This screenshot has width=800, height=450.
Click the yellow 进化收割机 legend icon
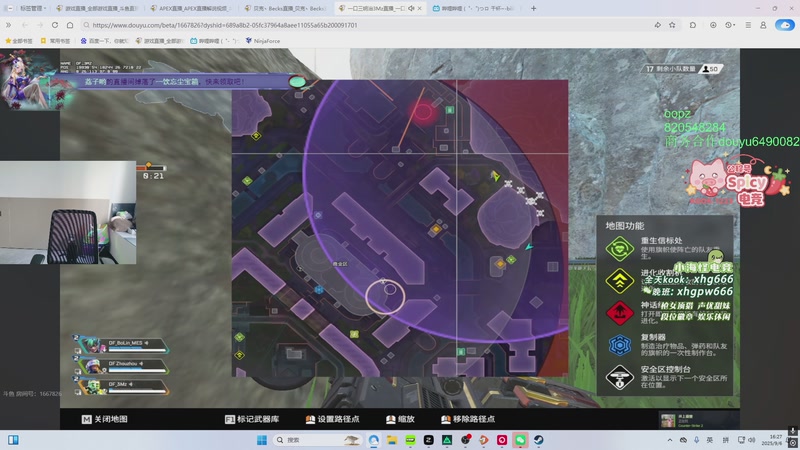(620, 281)
